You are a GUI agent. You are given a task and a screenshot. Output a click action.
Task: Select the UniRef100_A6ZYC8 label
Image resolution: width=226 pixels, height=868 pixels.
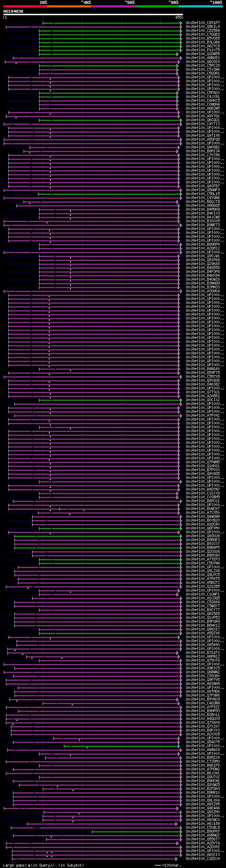[203, 46]
